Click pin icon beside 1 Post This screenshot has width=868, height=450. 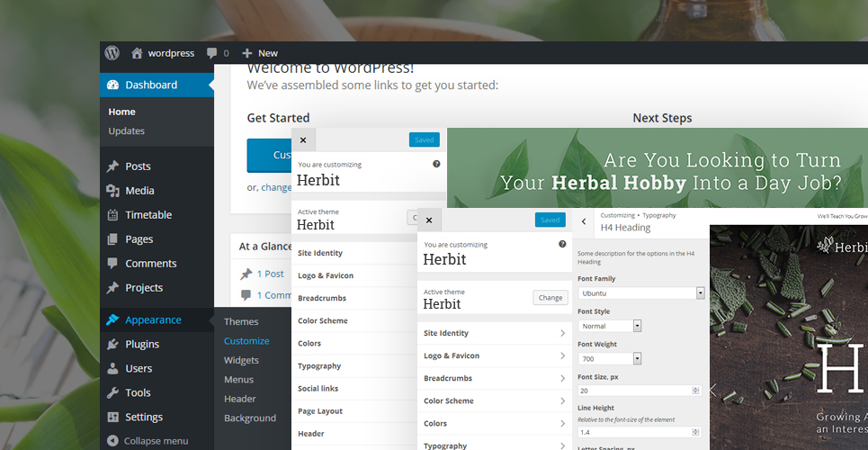pyautogui.click(x=246, y=274)
